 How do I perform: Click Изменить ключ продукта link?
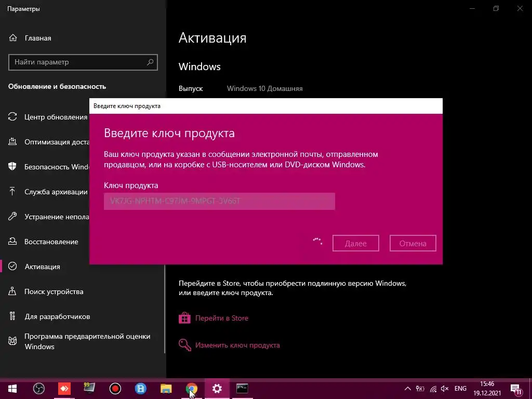tap(237, 345)
